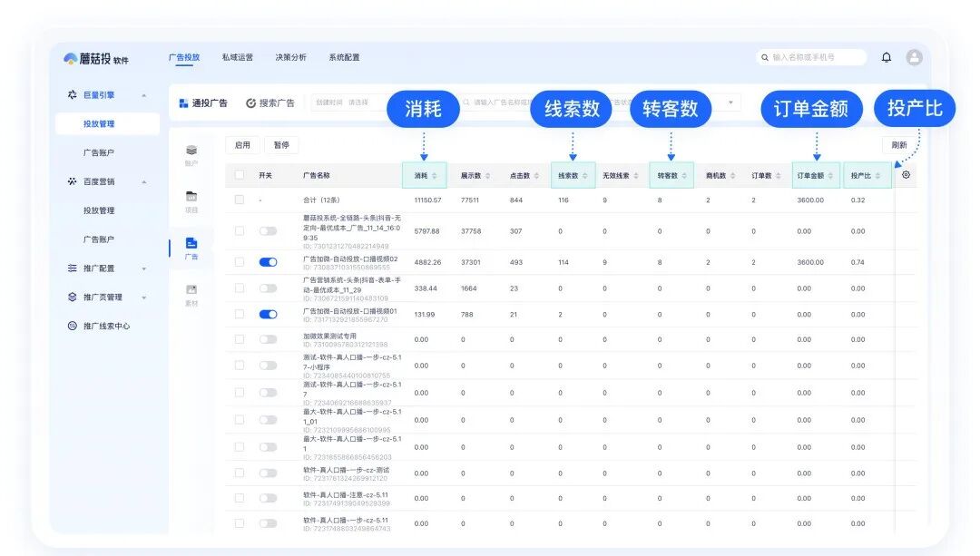Switch to the 私域运营 tab
Image resolution: width=980 pixels, height=556 pixels.
click(x=240, y=56)
